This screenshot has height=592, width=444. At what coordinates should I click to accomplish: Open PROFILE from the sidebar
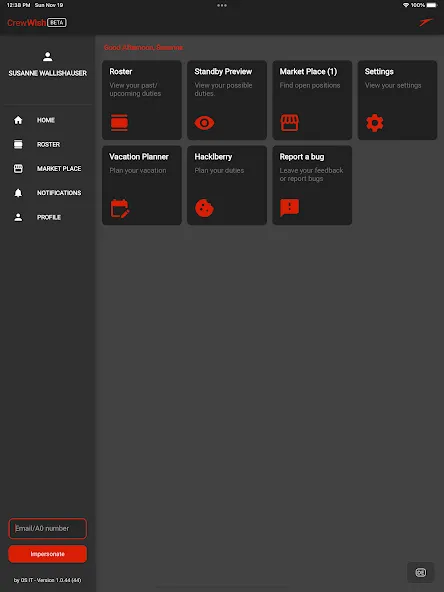(48, 217)
